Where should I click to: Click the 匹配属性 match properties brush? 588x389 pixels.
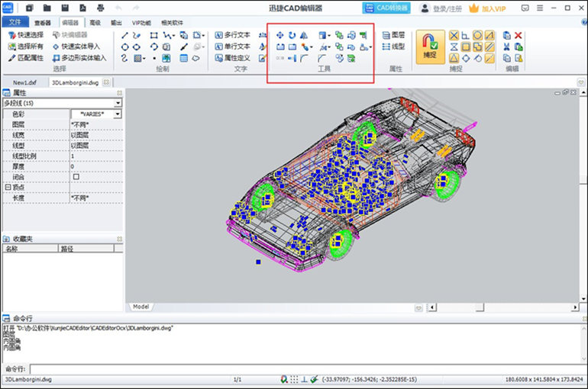click(x=26, y=57)
